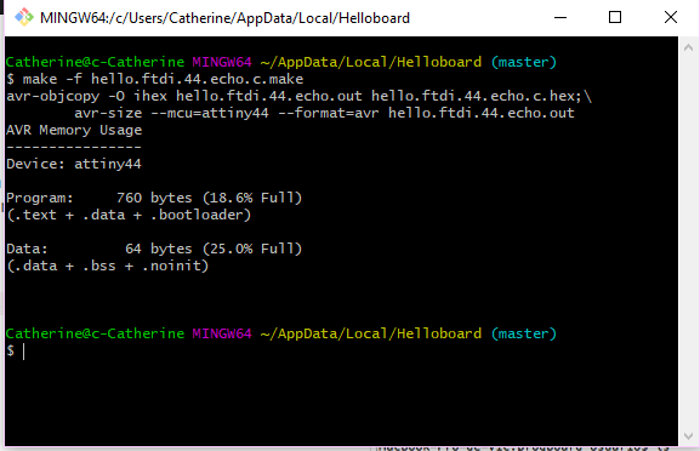Close the MINGW64 terminal window
The height and width of the screenshot is (451, 700).
pos(670,17)
